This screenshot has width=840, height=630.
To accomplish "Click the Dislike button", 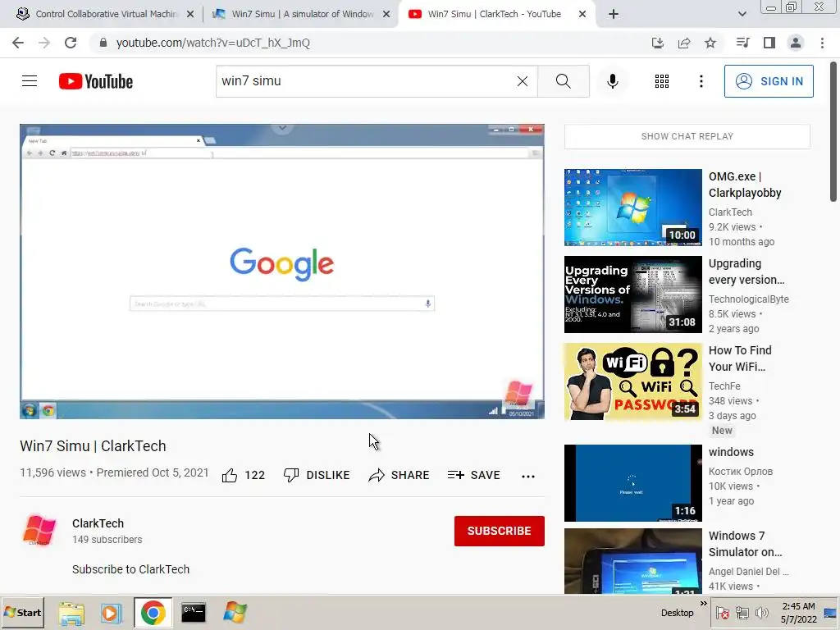I will coord(317,475).
